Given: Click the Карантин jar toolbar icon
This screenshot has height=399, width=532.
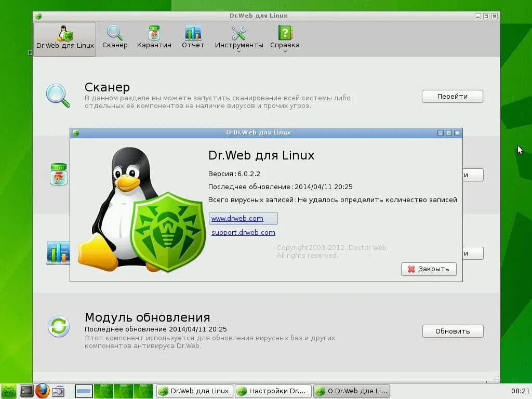Looking at the screenshot, I should [154, 33].
